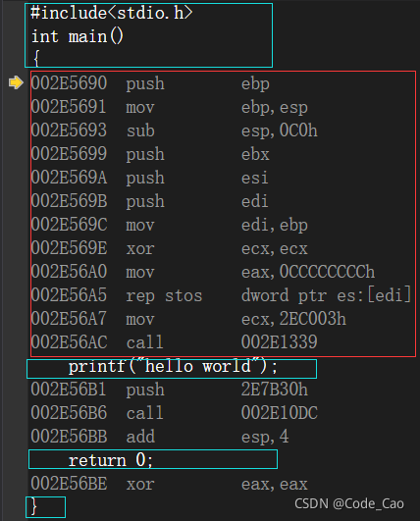This screenshot has height=521, width=420.
Task: Click the mov eax, 0CCCCCCCCh instruction
Action: pos(203,272)
